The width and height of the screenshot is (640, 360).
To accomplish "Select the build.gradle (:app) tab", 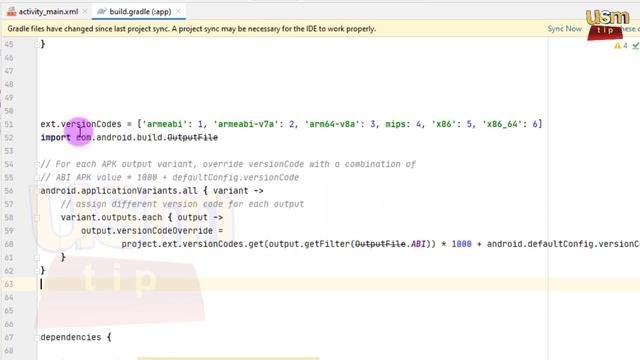I will (x=140, y=11).
